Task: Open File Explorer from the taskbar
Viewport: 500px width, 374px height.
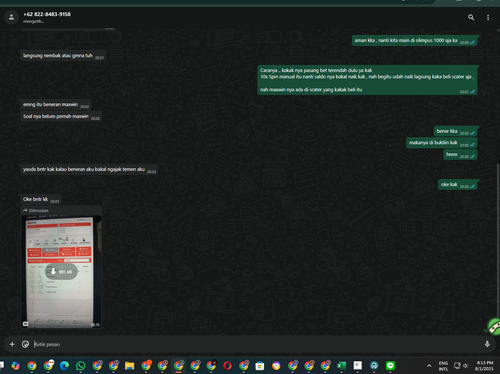Action: point(129,366)
